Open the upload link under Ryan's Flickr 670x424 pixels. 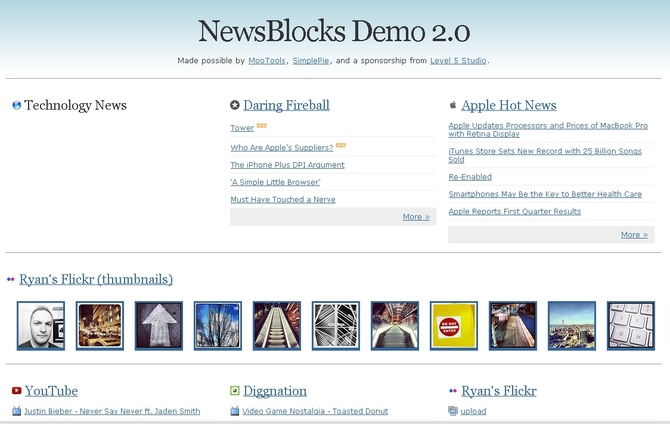(x=473, y=411)
